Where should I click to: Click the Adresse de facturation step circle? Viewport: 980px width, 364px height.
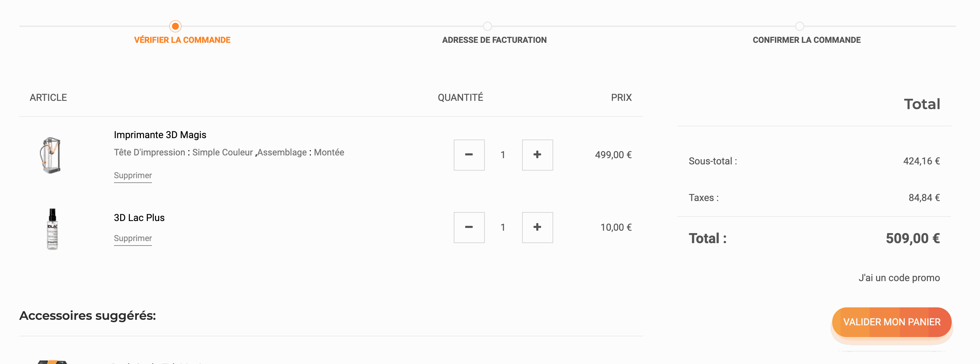[487, 26]
